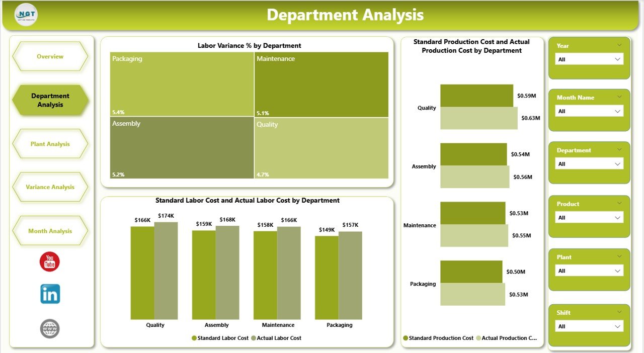644x353 pixels.
Task: Click the NGT logo in the header
Action: pyautogui.click(x=25, y=15)
